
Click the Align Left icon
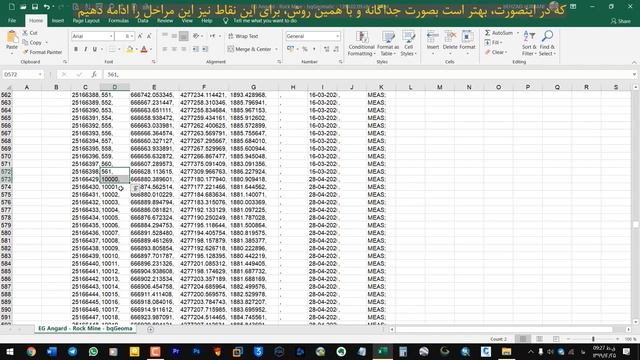point(165,49)
